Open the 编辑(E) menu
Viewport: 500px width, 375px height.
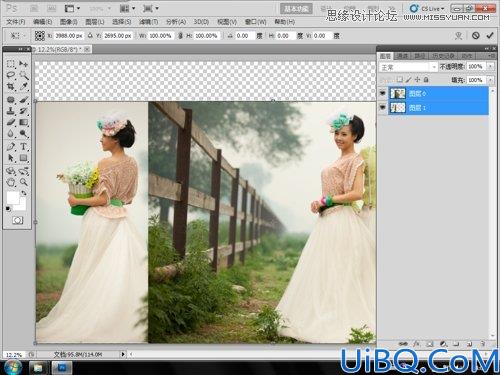click(43, 22)
